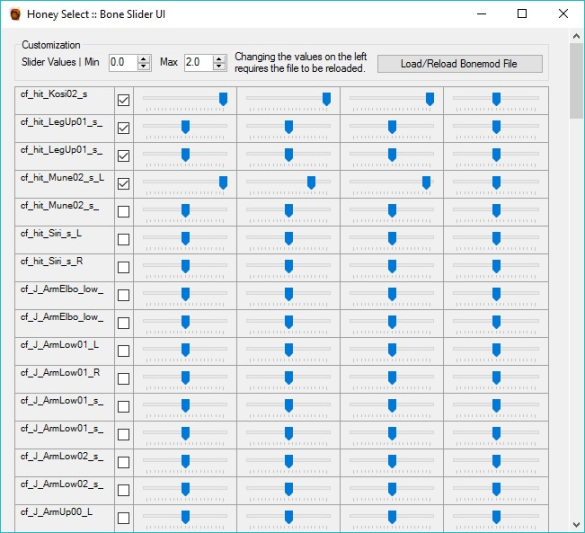Screen dimensions: 585x533
Task: Click fourth slider handle in cf_hit_Siri_s_R row
Action: [x=496, y=266]
